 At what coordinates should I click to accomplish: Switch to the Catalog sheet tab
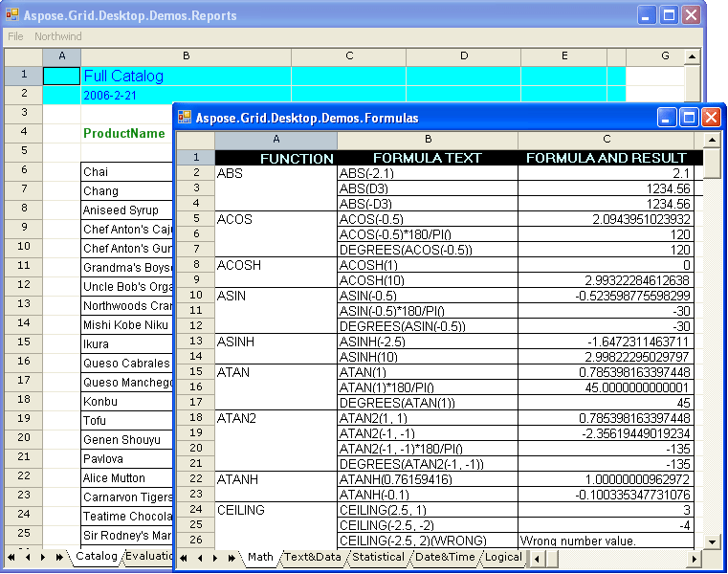96,556
